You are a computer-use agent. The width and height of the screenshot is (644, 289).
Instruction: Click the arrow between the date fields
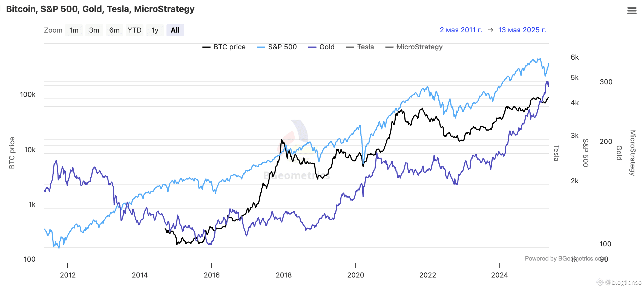click(x=491, y=30)
